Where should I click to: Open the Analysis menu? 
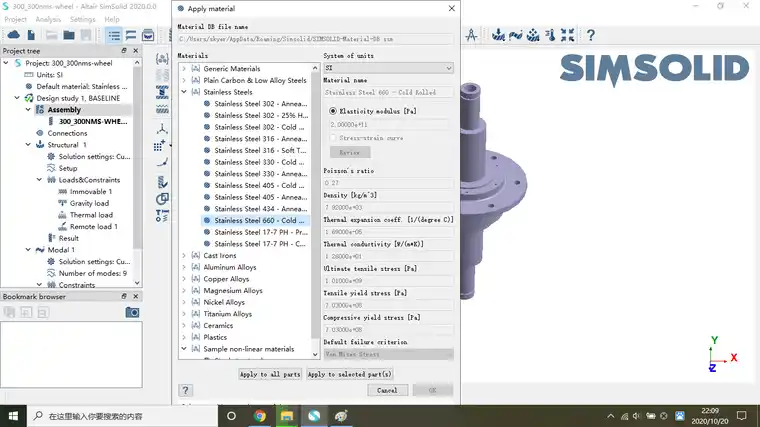coord(48,19)
